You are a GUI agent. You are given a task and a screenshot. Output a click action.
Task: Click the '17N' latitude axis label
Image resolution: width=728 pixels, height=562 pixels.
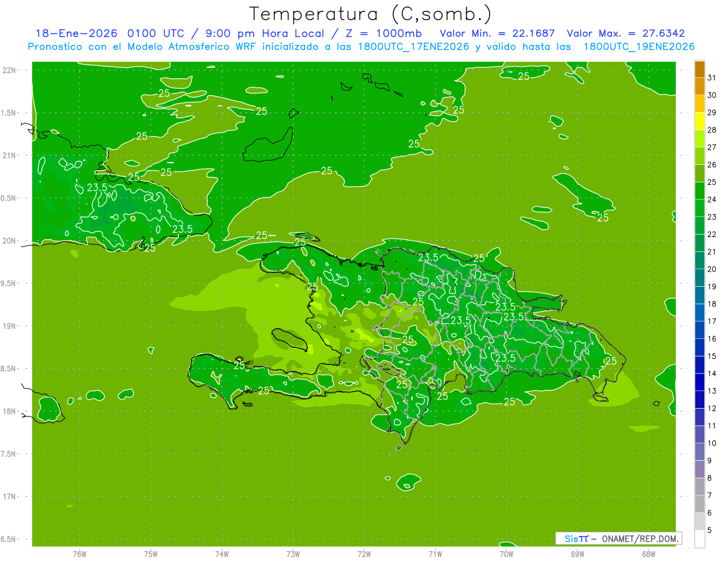pyautogui.click(x=9, y=497)
